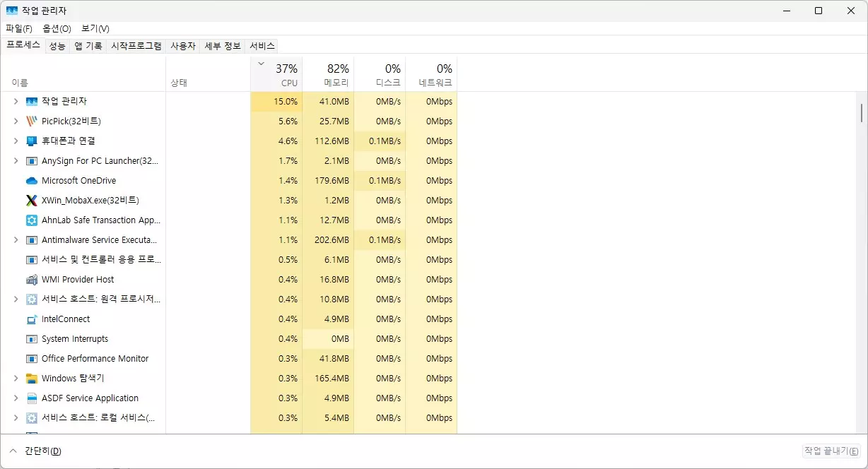The height and width of the screenshot is (469, 868).
Task: Click the PicPick(32비트) process icon
Action: tap(31, 121)
